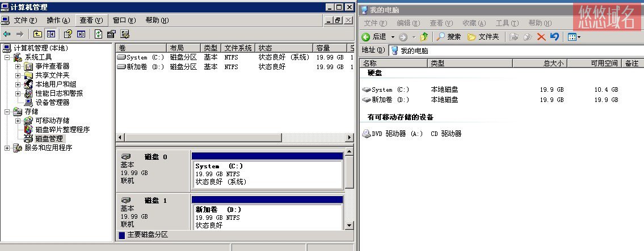This screenshot has height=251, width=644.
Task: Click the red Delete X icon
Action: point(541,37)
